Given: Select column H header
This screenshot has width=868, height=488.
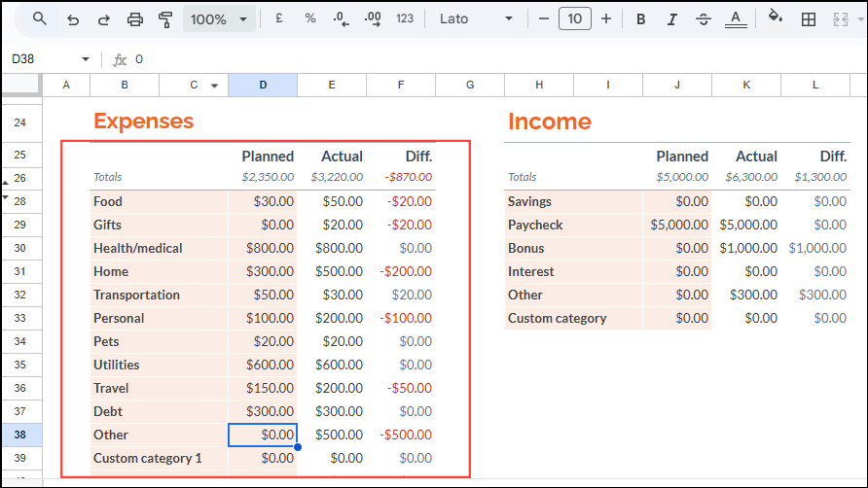Looking at the screenshot, I should [x=539, y=86].
